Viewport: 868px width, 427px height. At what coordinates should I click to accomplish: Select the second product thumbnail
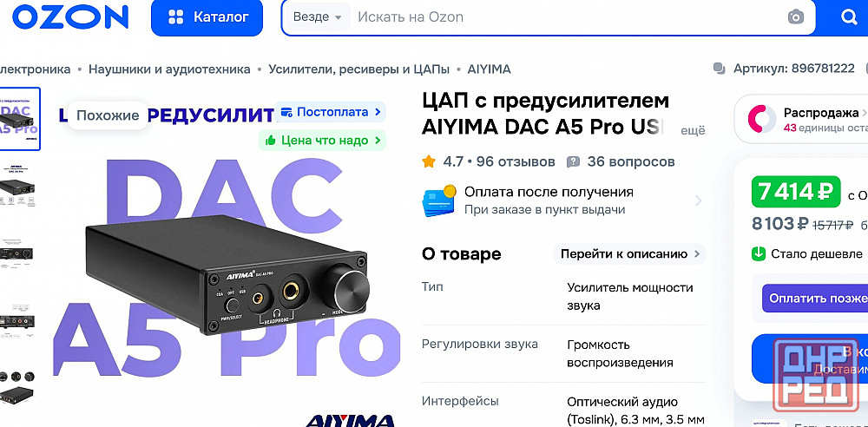pos(16,186)
